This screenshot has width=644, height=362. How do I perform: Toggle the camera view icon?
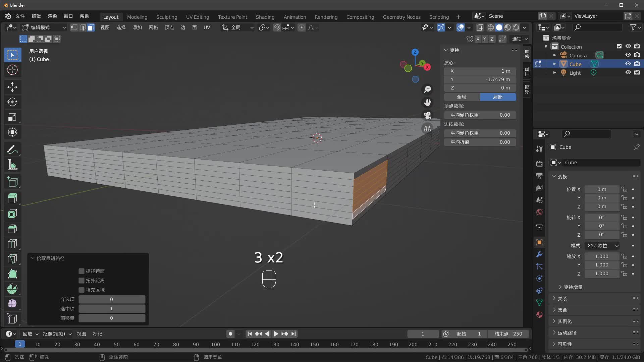click(x=427, y=115)
